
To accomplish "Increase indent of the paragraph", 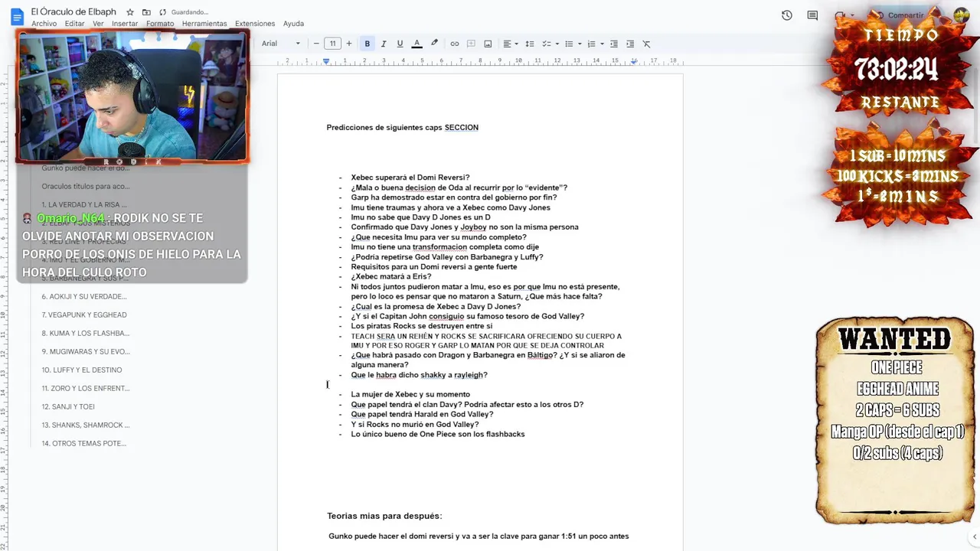I will pyautogui.click(x=630, y=44).
